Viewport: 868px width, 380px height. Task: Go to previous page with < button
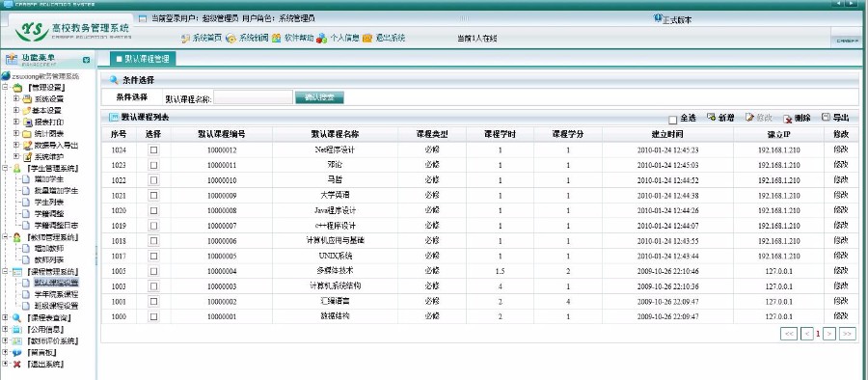807,334
